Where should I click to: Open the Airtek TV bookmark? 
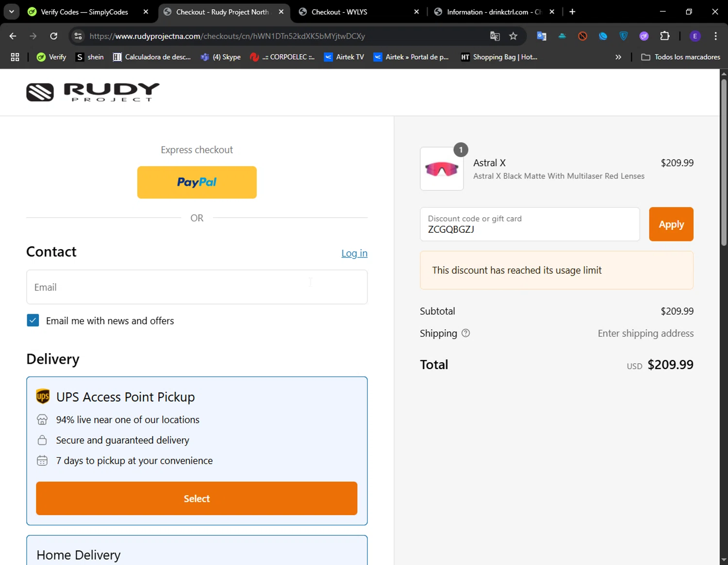[x=344, y=57]
